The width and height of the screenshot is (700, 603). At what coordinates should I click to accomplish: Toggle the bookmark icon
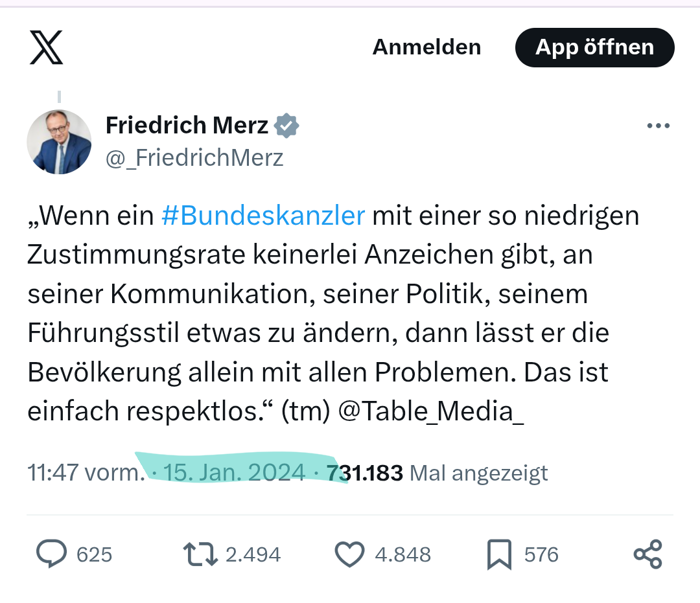click(499, 554)
